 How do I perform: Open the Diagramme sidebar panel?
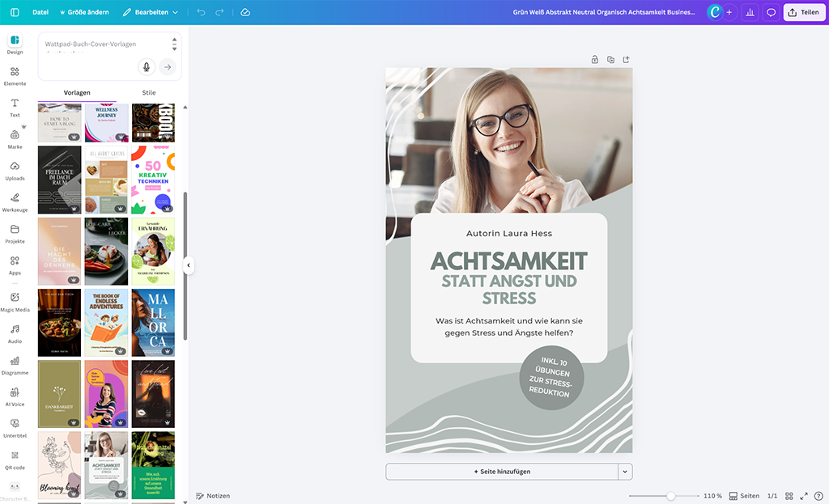[15, 365]
